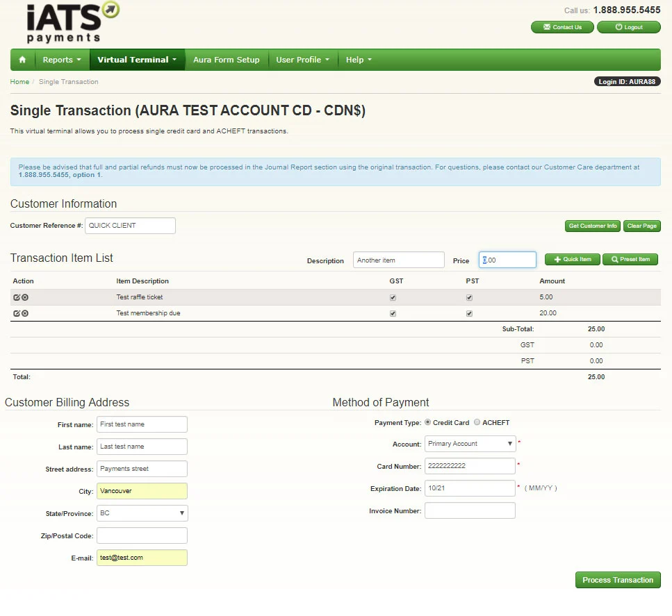
Task: Click the iATS payments logo
Action: (x=72, y=22)
